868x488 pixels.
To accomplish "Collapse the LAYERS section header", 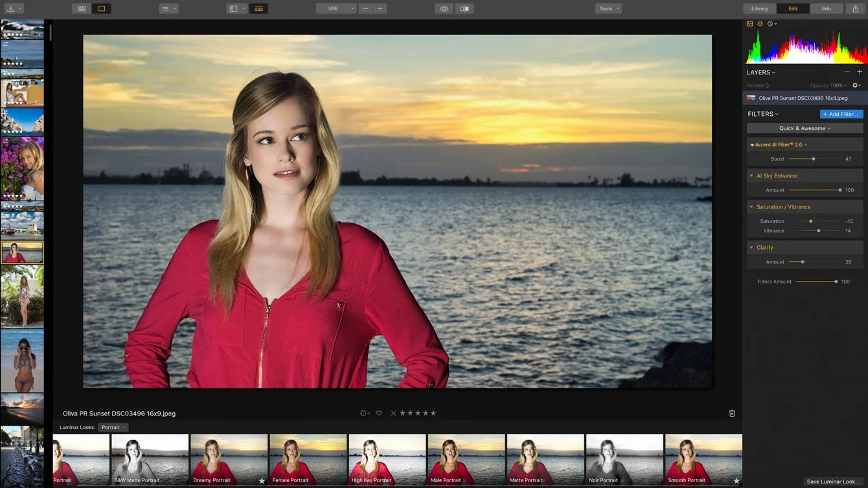I will pos(760,72).
